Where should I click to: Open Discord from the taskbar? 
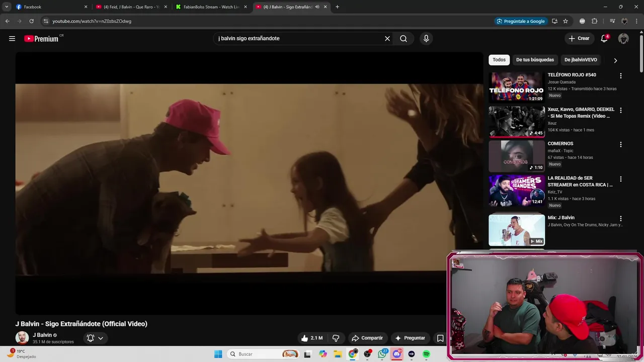tap(397, 354)
